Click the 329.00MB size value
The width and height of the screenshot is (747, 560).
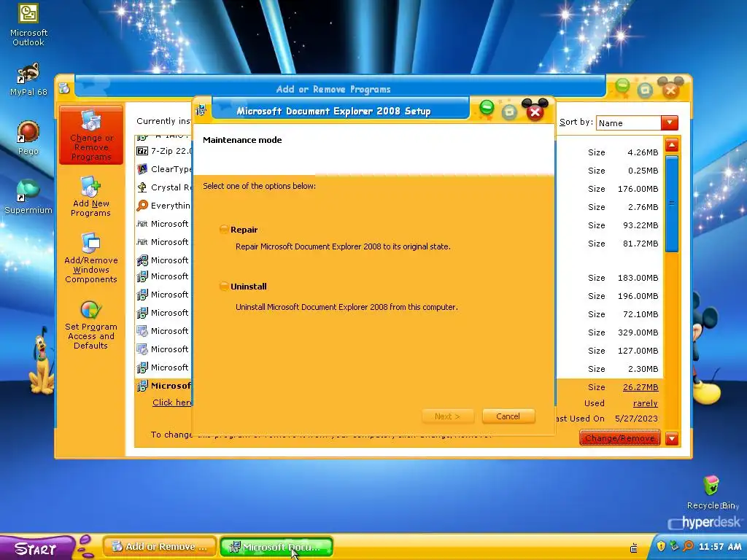(638, 332)
